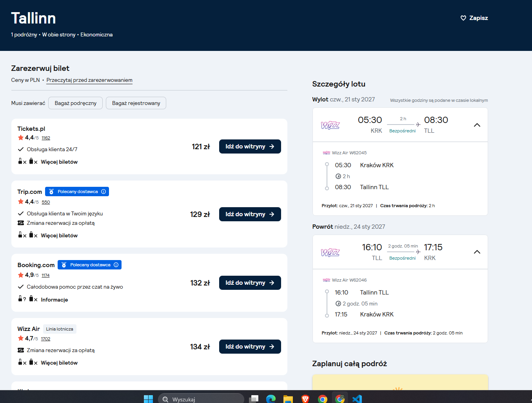Open the 1174 reviews link for Booking.com
The image size is (532, 403).
click(x=45, y=275)
